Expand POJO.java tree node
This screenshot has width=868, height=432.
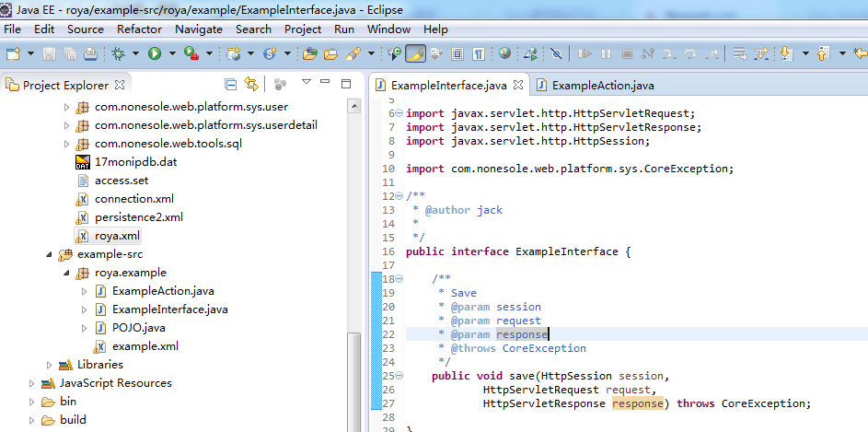(x=84, y=328)
